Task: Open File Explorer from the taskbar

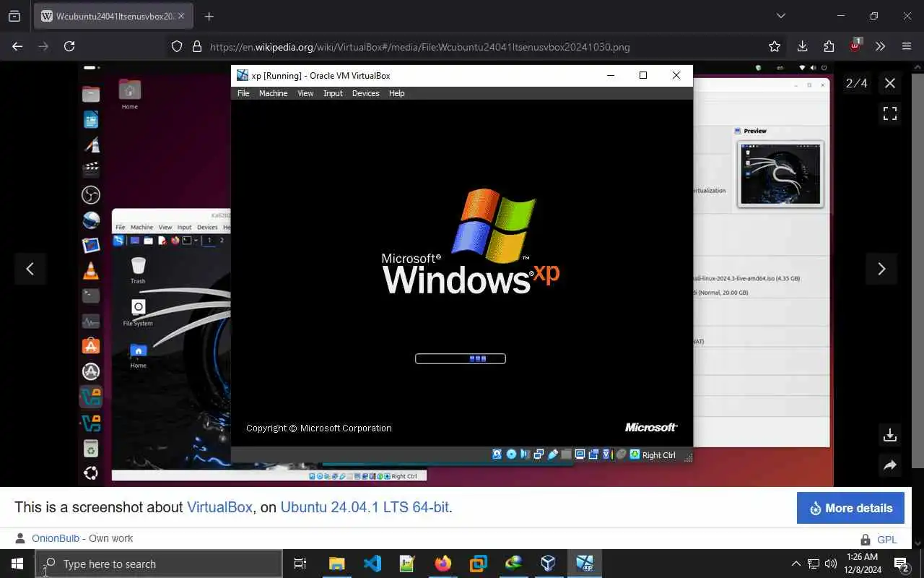Action: 337,564
